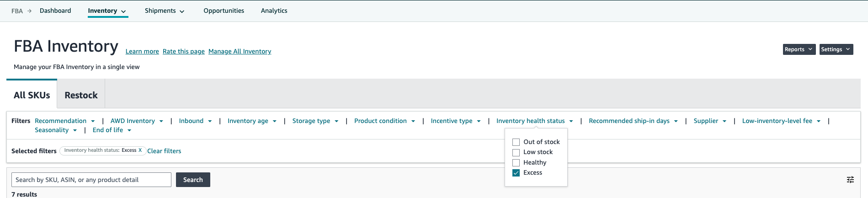The height and width of the screenshot is (198, 868).
Task: Remove Excess filter chip X
Action: (140, 150)
